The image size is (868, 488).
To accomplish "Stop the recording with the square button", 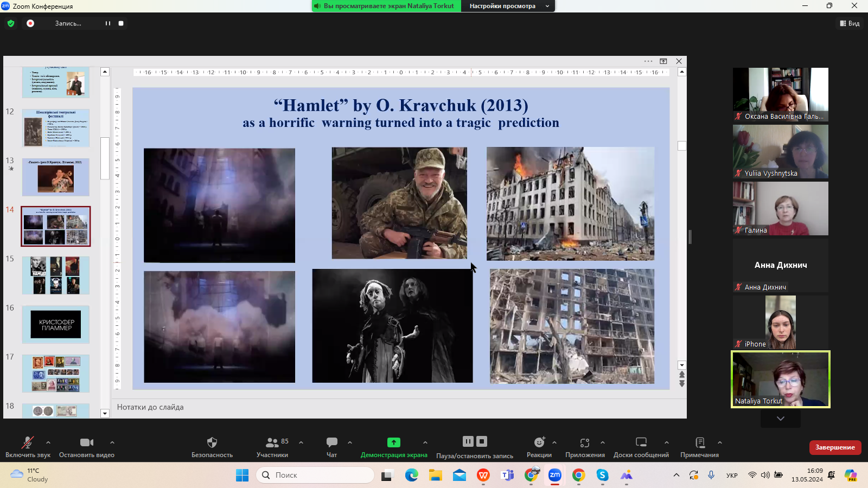I will [121, 23].
